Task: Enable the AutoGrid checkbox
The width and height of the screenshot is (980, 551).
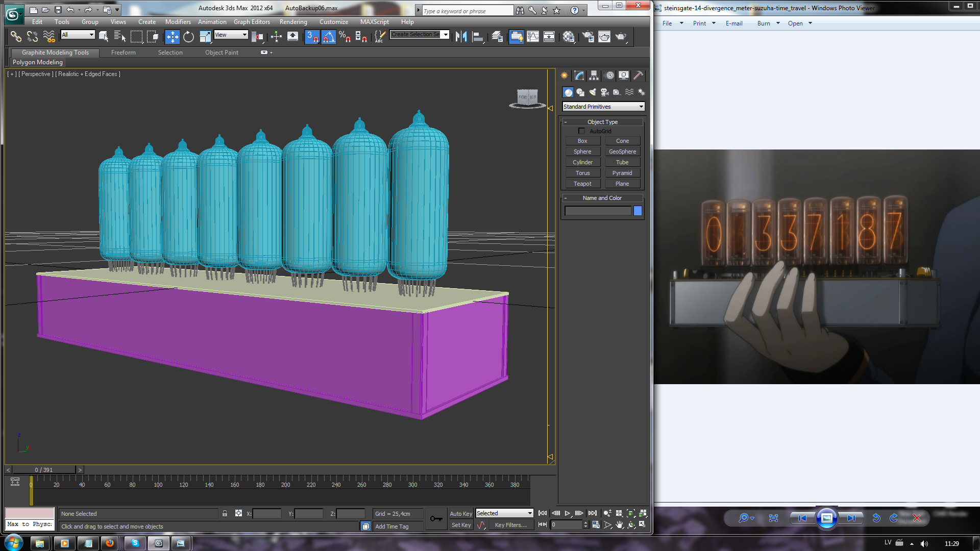Action: pyautogui.click(x=581, y=131)
